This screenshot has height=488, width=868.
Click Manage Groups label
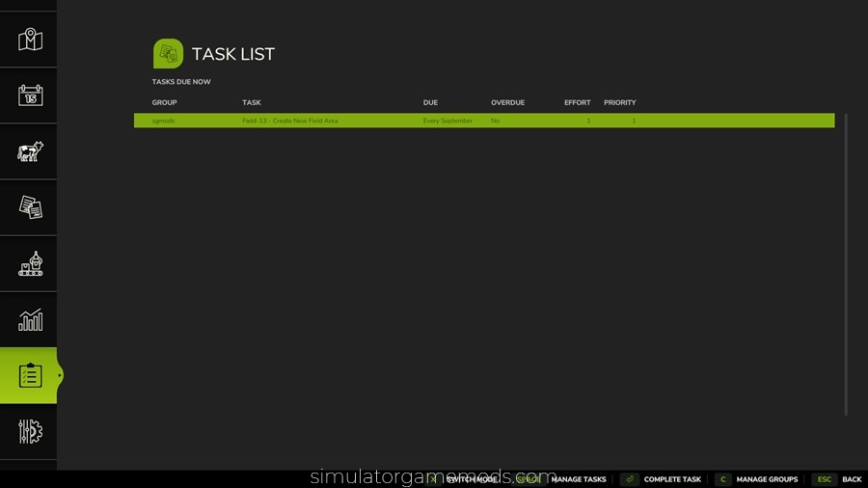point(767,479)
